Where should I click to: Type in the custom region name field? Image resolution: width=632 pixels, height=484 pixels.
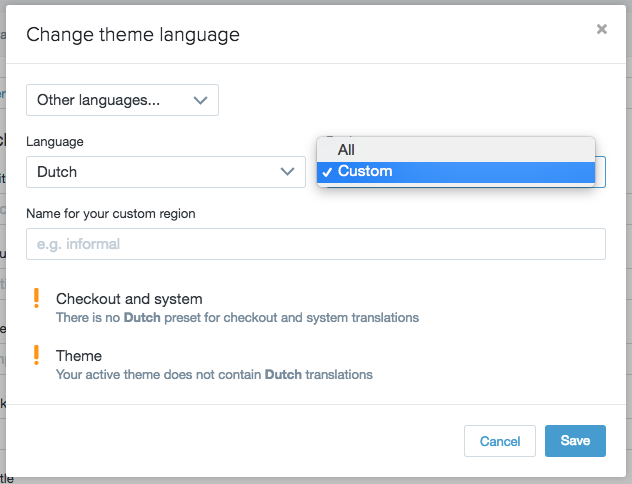[315, 244]
